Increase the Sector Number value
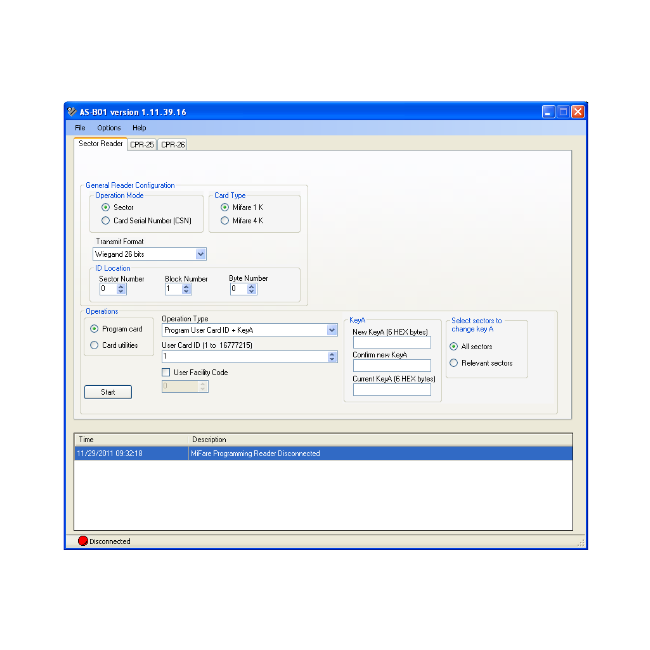The width and height of the screenshot is (650, 650). click(x=121, y=286)
